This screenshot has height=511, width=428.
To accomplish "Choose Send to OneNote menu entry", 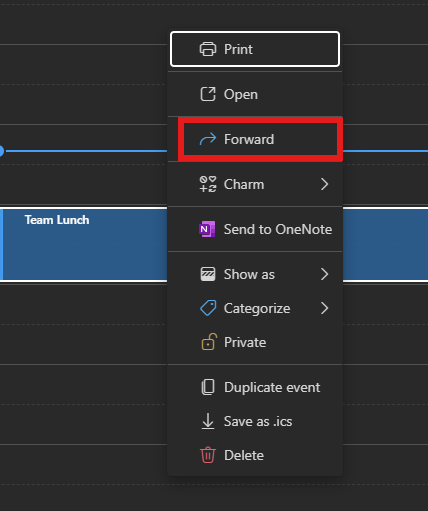I will coord(255,229).
